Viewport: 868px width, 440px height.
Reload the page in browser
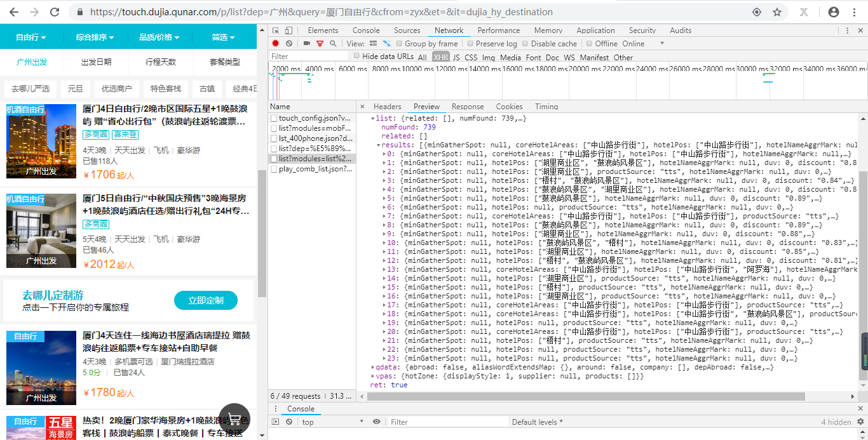pos(55,12)
